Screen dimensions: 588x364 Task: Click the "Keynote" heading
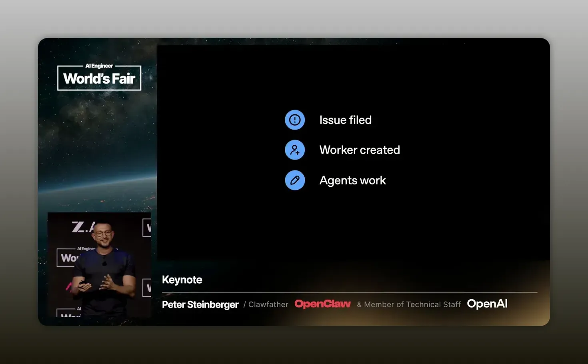182,280
